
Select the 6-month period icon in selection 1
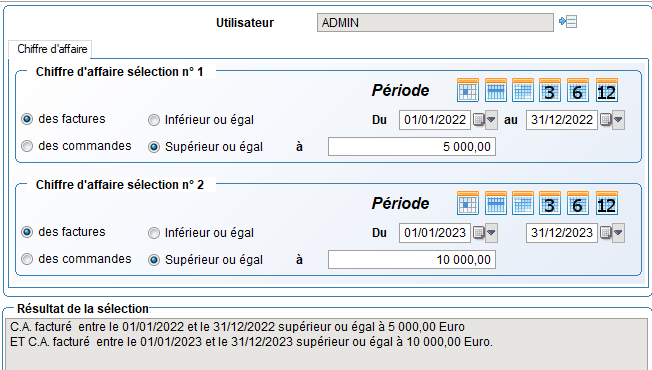[578, 90]
